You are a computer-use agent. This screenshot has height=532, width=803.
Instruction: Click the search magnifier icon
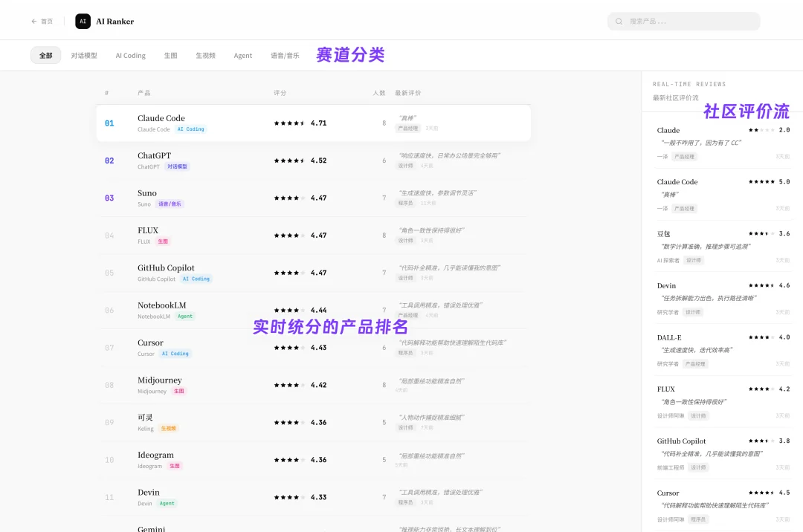(x=619, y=21)
